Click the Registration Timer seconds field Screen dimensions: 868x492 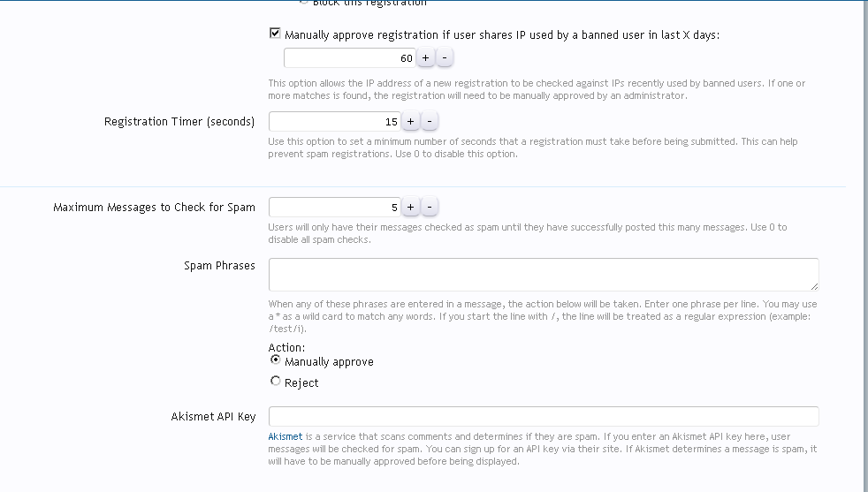(x=334, y=122)
